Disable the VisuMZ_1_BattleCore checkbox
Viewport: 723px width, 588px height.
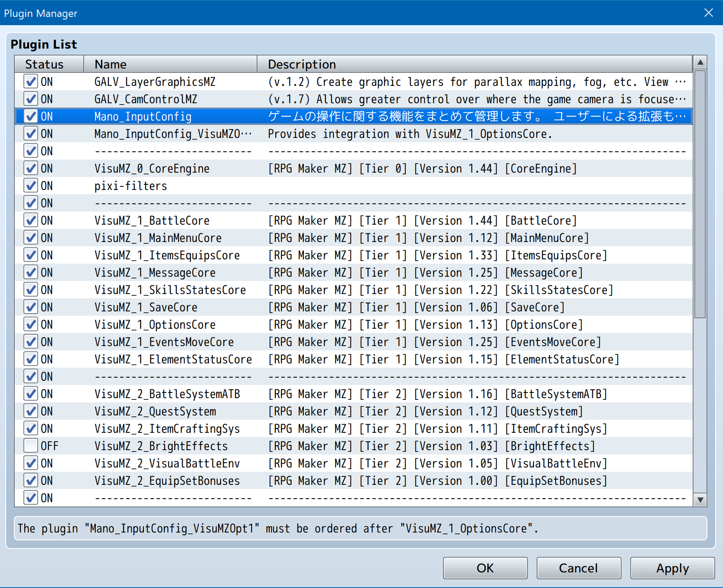click(x=31, y=220)
